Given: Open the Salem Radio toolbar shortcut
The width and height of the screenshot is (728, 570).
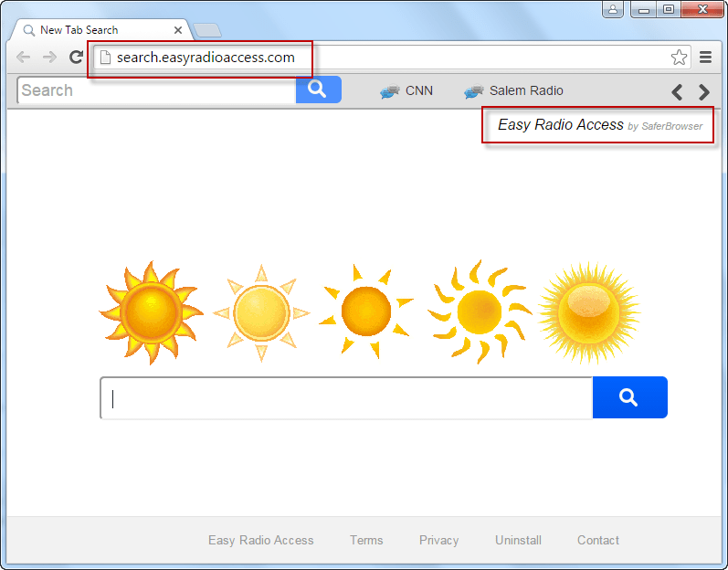Looking at the screenshot, I should pyautogui.click(x=513, y=90).
